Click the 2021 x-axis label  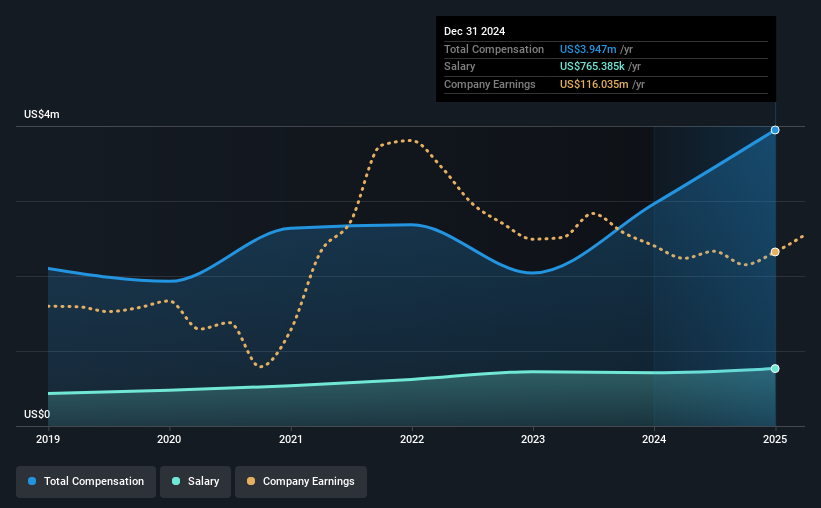coord(291,439)
